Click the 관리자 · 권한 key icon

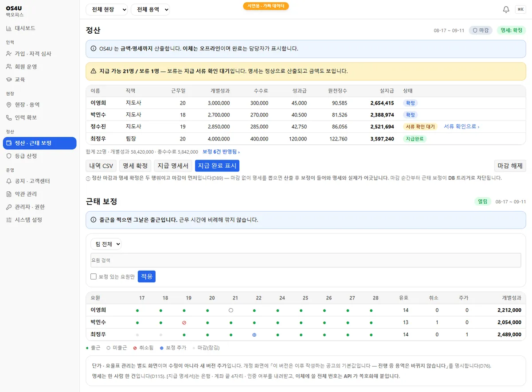coord(9,207)
